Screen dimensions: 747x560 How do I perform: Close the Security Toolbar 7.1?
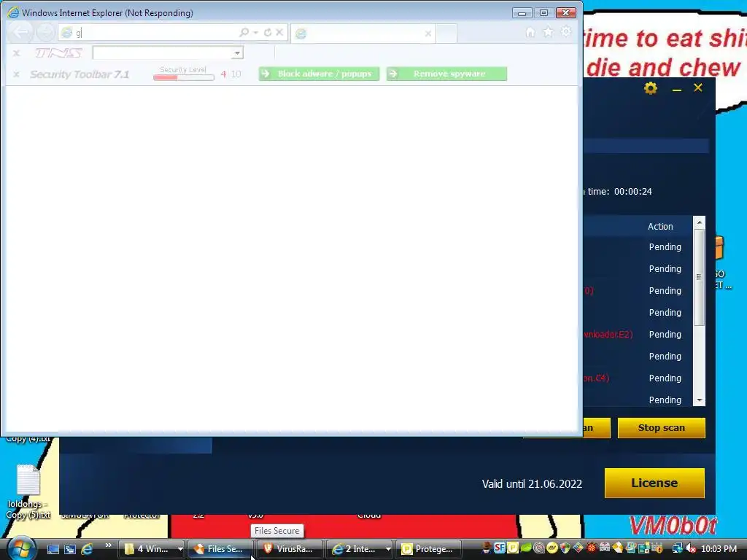pos(16,74)
